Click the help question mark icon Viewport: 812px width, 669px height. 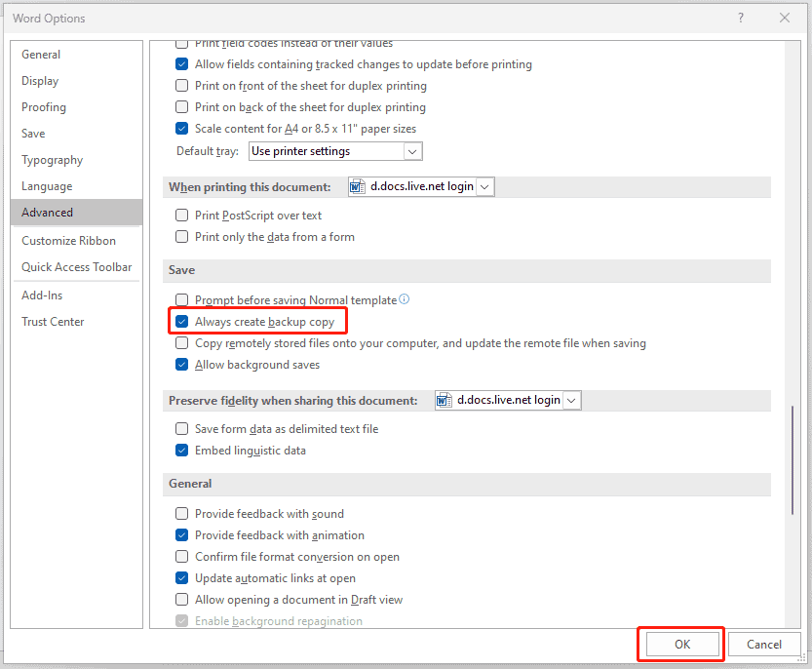click(x=741, y=19)
